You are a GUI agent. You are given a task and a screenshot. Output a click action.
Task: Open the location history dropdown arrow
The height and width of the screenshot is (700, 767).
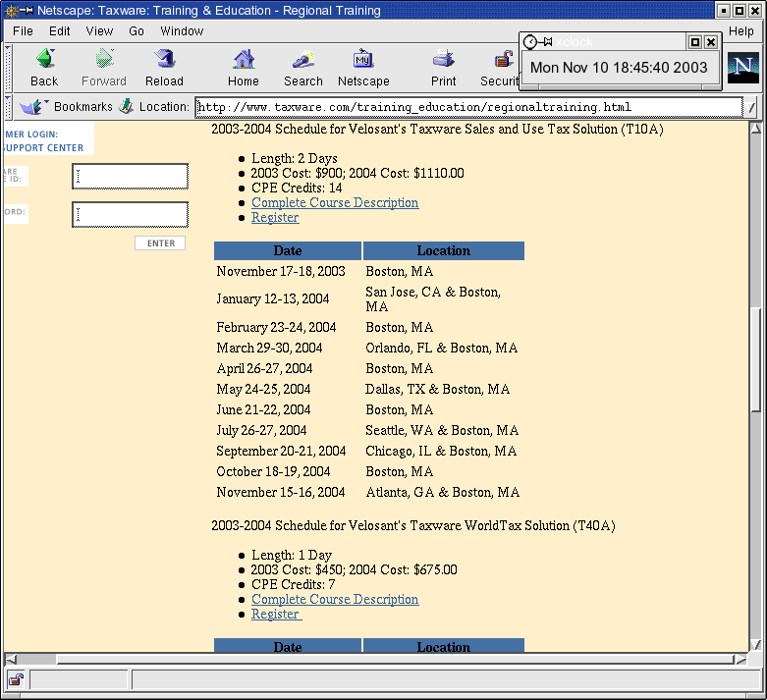(x=751, y=107)
